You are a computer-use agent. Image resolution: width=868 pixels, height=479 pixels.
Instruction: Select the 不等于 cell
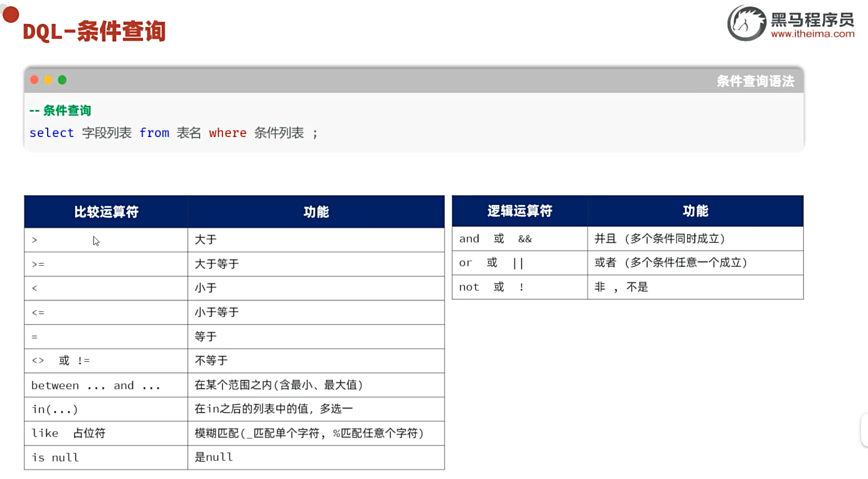pyautogui.click(x=316, y=361)
